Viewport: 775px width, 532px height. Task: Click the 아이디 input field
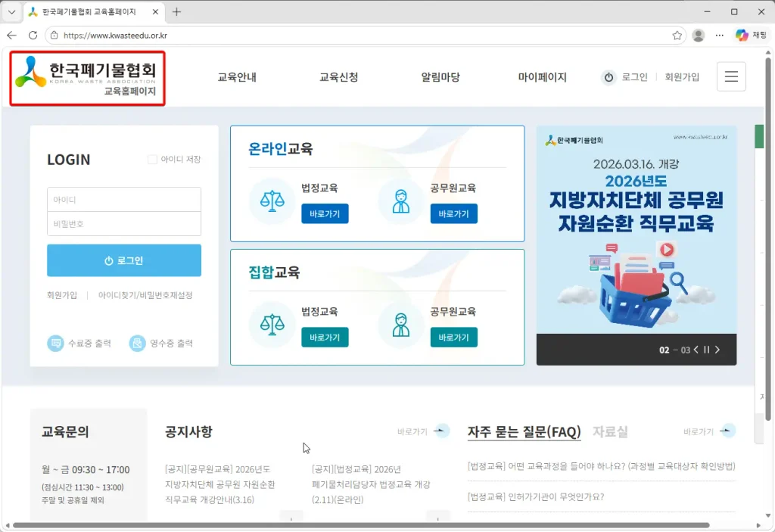(124, 199)
